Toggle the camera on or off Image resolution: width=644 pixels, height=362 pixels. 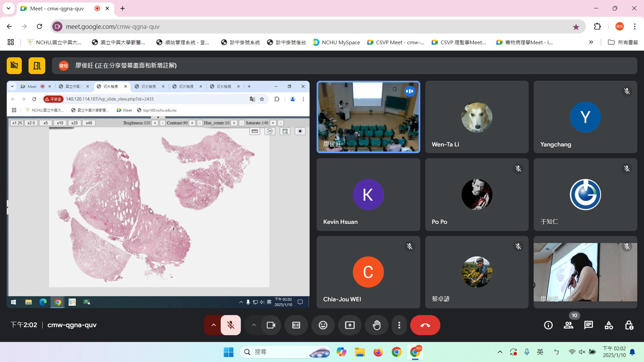click(271, 325)
